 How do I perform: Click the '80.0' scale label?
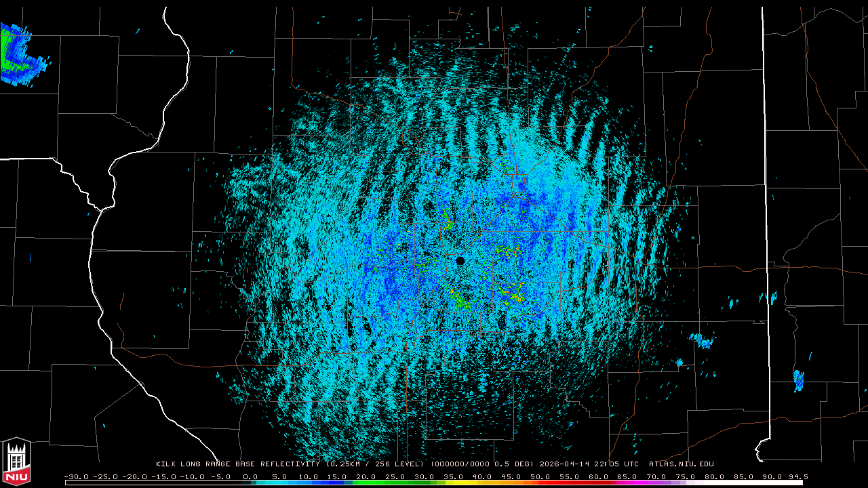click(715, 476)
